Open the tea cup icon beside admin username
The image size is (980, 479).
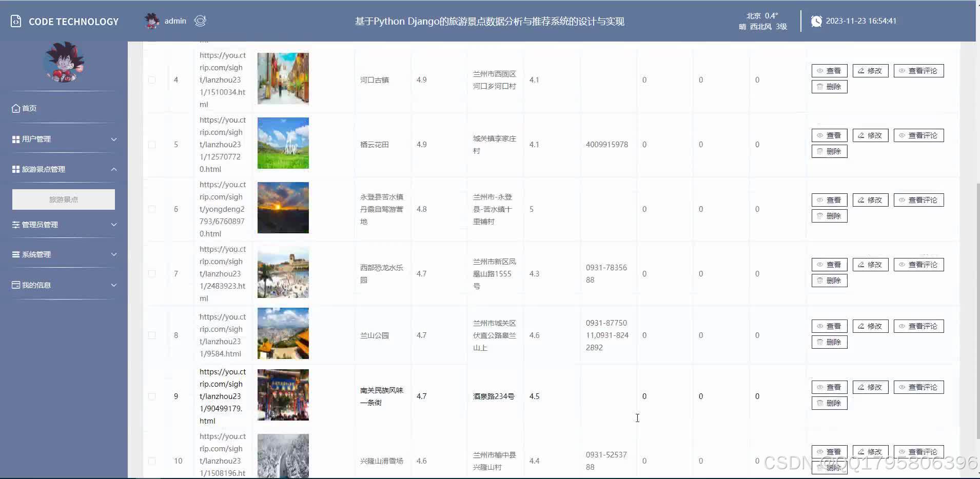tap(200, 21)
